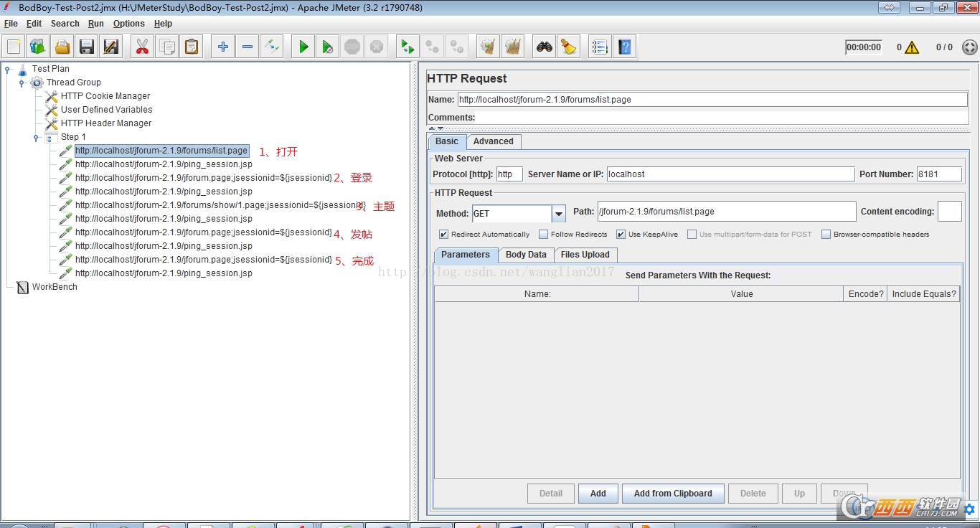Click the Delete parameter button
The image size is (980, 528).
point(753,494)
